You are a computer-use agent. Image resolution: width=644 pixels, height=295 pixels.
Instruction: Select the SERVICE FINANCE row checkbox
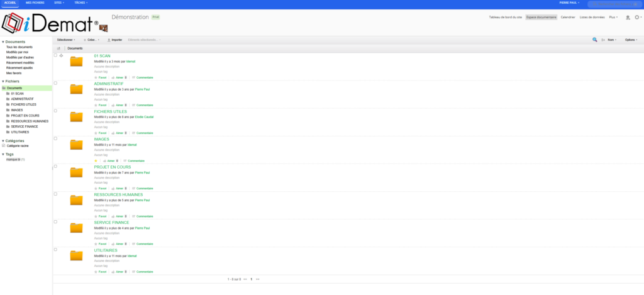point(56,222)
